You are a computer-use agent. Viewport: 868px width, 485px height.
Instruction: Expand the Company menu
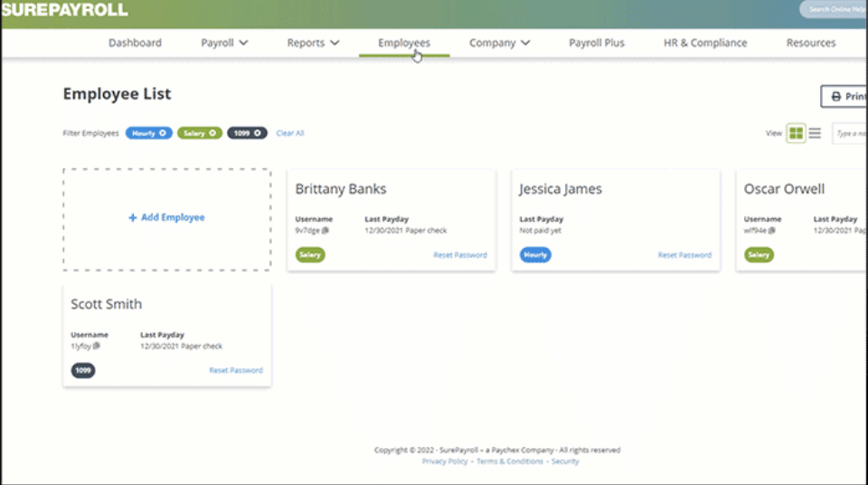click(499, 43)
